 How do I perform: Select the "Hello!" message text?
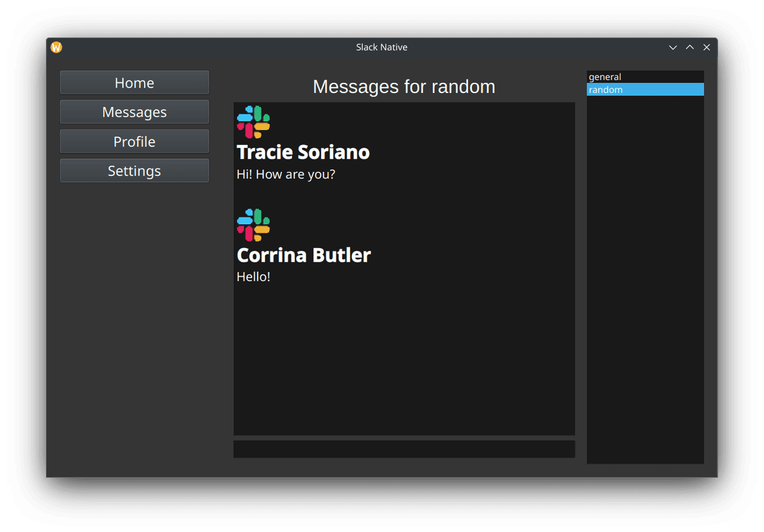pyautogui.click(x=254, y=277)
